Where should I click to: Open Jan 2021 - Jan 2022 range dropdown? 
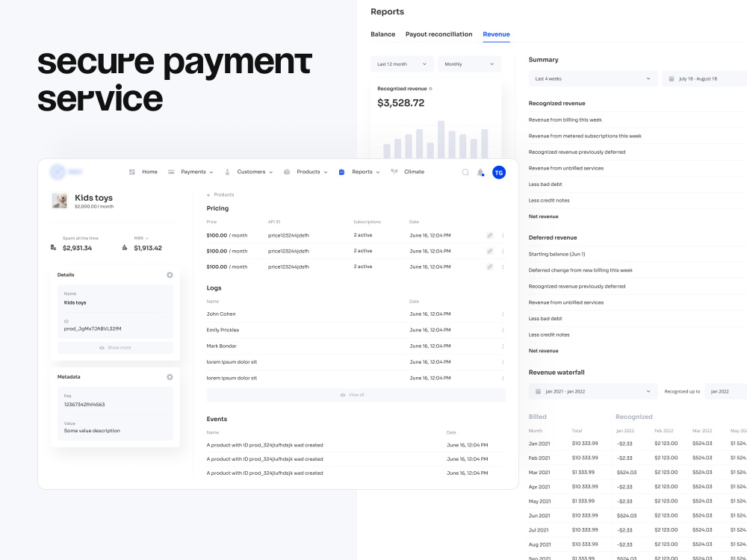(x=592, y=391)
